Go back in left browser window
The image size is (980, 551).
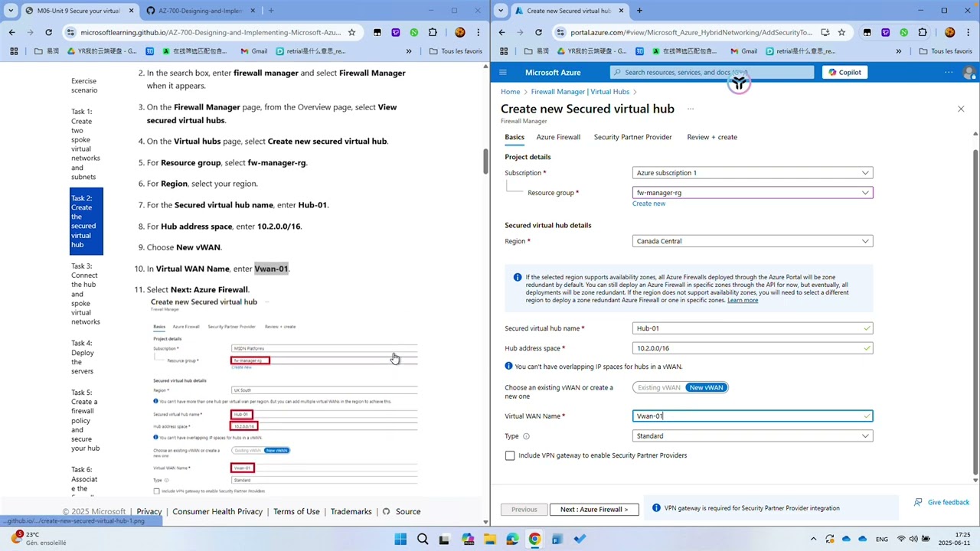[x=11, y=32]
